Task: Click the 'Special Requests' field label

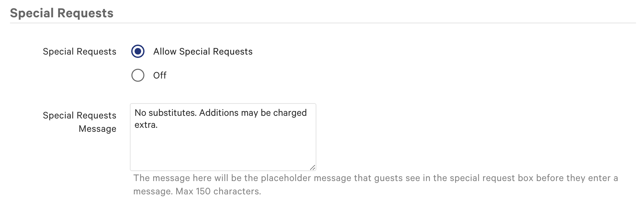Action: [x=79, y=52]
